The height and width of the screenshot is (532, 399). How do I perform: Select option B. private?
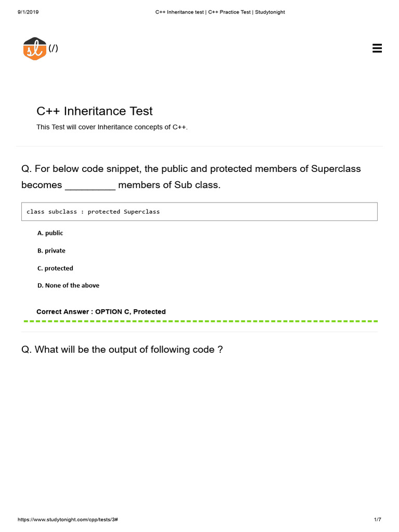coord(51,251)
